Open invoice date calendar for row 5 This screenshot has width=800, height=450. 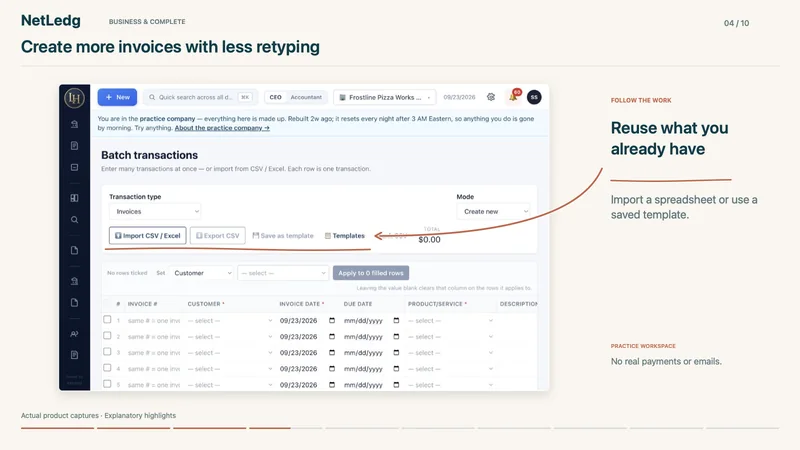click(x=332, y=385)
